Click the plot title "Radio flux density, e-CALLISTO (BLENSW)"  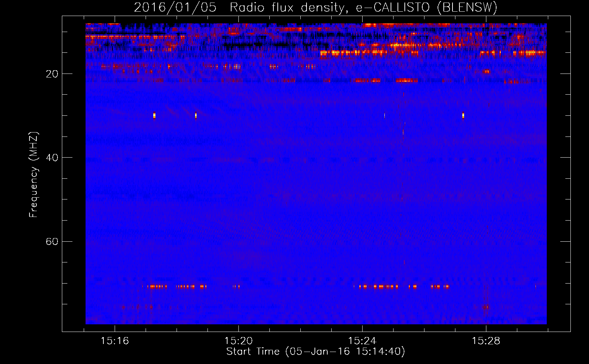click(363, 7)
